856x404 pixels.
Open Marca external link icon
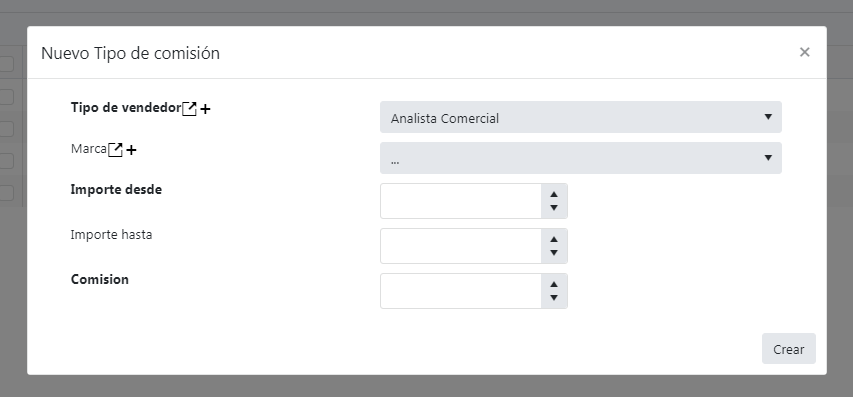point(115,150)
